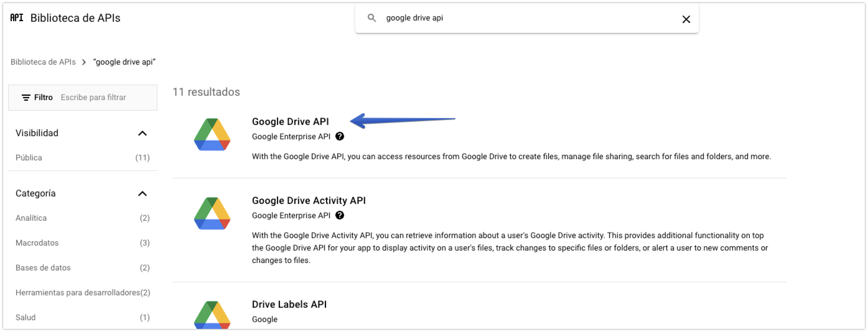Viewport: 868px width, 332px height.
Task: Select the "google drive api" breadcrumb entry
Action: 124,62
